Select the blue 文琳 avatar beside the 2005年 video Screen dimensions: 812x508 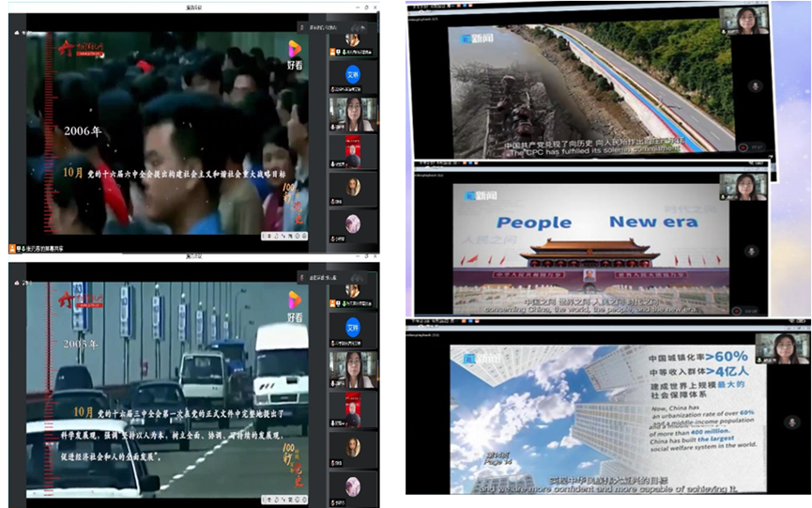pyautogui.click(x=353, y=328)
